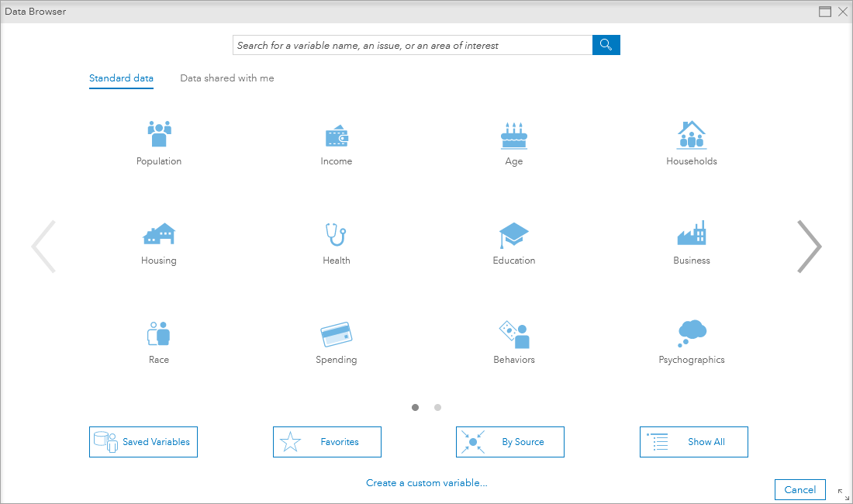
Task: Open the Population category icon
Action: point(159,134)
